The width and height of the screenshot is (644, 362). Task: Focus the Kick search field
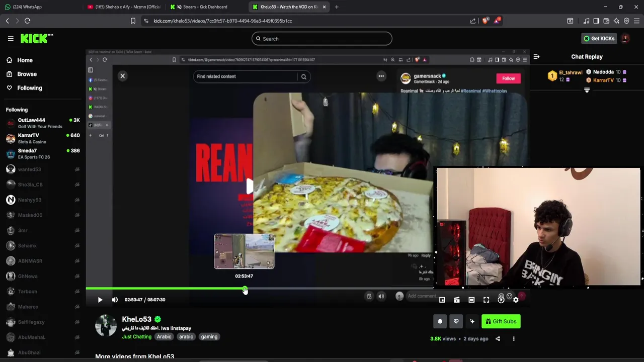pyautogui.click(x=322, y=39)
